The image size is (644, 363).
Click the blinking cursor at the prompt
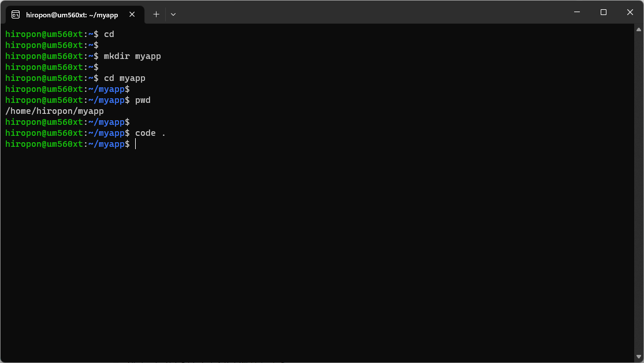(135, 144)
